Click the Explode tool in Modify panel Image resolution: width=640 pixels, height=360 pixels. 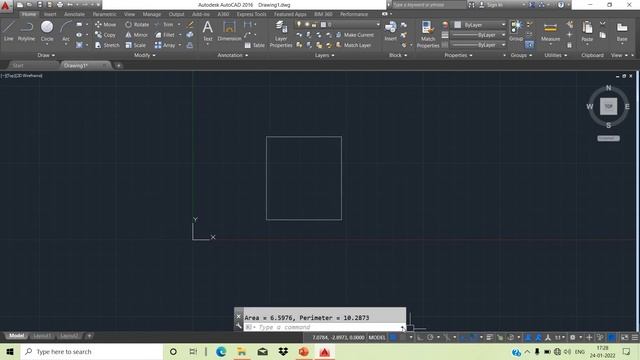190,35
